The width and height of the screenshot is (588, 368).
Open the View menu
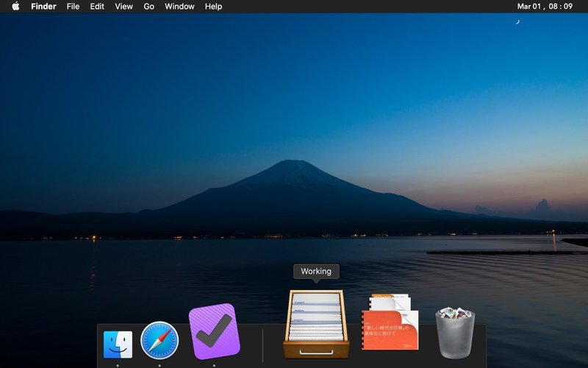click(x=123, y=7)
